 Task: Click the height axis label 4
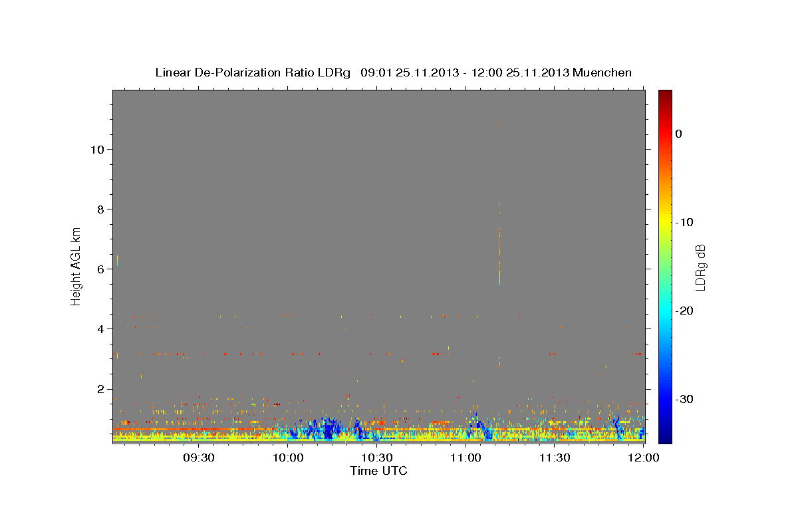(100, 329)
